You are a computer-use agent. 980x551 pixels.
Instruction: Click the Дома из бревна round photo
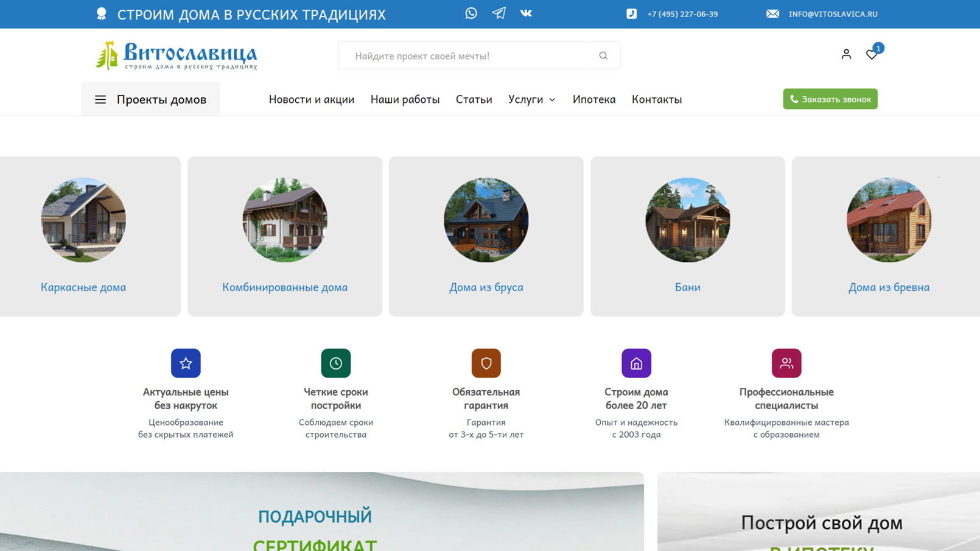point(889,220)
